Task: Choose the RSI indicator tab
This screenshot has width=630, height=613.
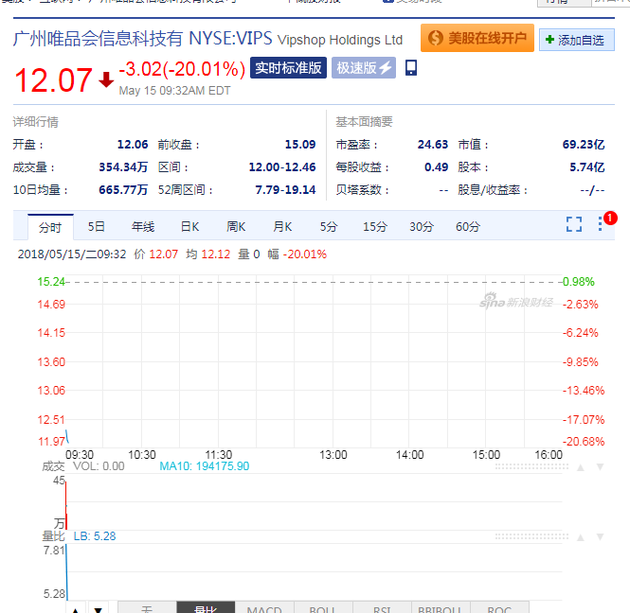Action: (382, 607)
